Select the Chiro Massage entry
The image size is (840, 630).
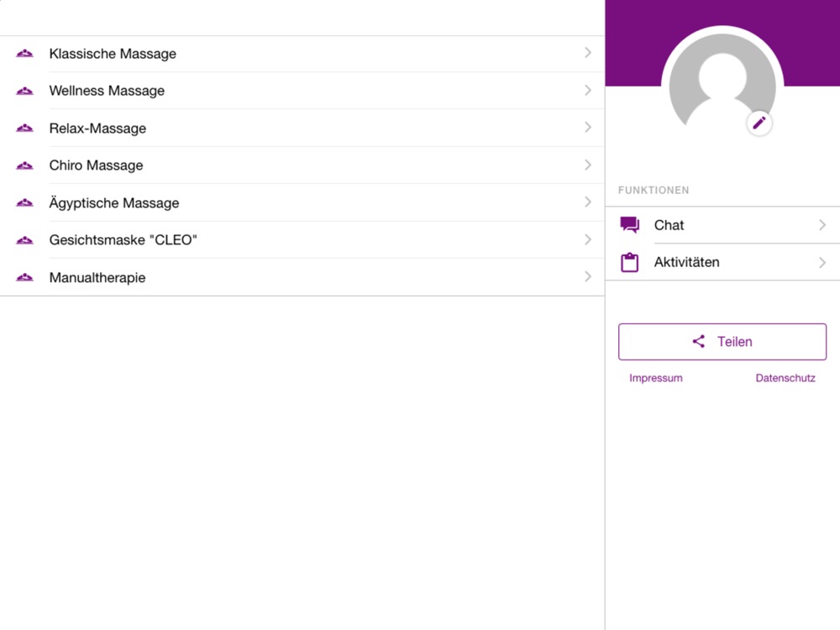pos(302,165)
